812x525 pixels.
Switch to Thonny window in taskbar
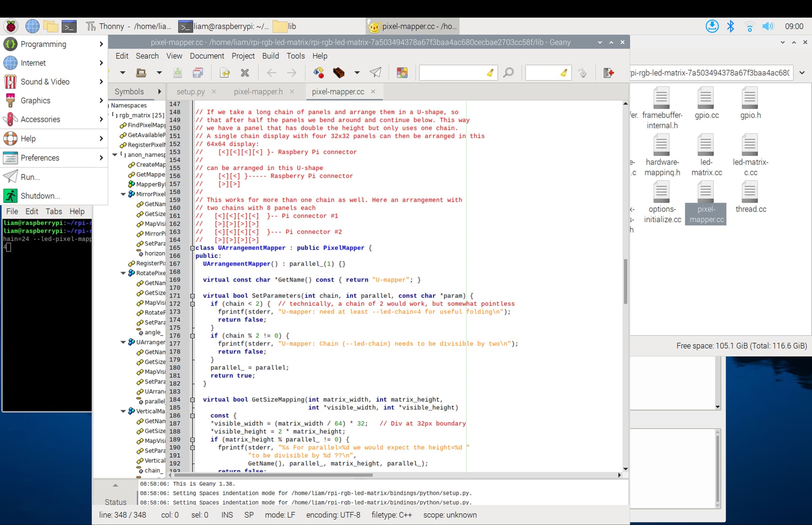pos(129,26)
